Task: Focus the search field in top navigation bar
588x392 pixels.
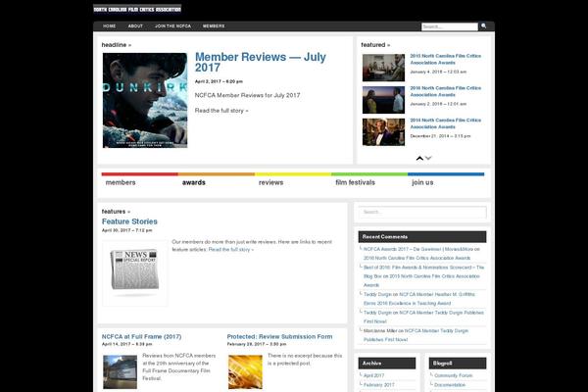Action: point(450,26)
